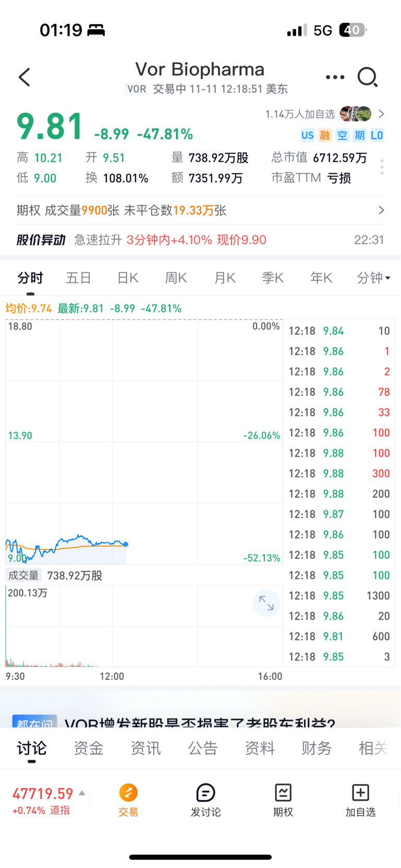This screenshot has height=868, width=401.
Task: Show more quote details via vertical dots
Action: click(x=382, y=167)
